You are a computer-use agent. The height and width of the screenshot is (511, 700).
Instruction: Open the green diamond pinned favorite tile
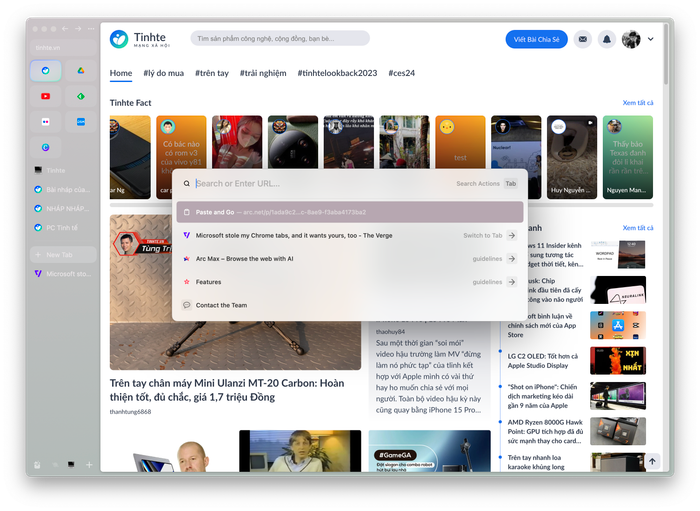tap(81, 96)
